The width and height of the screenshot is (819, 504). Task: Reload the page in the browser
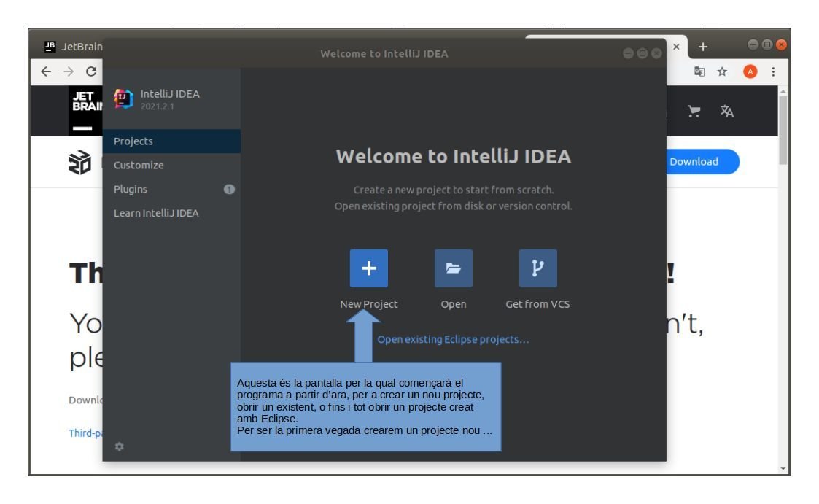(91, 71)
